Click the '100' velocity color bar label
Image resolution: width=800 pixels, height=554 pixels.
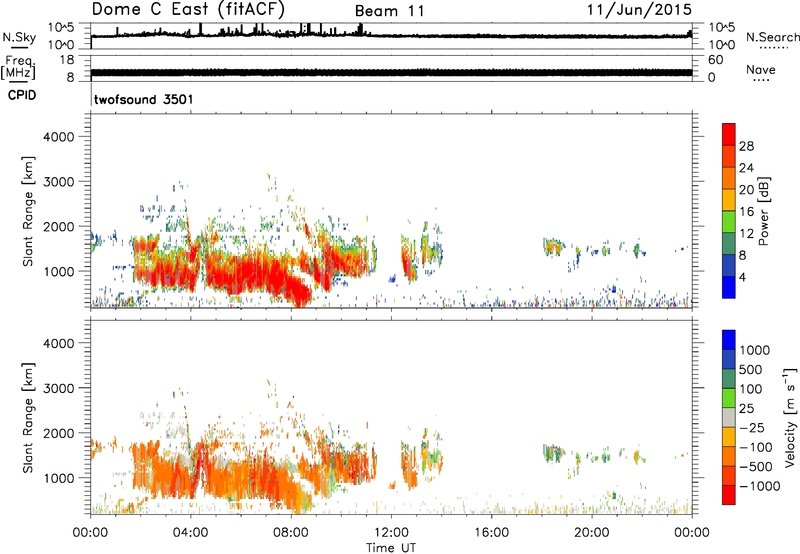coord(751,389)
